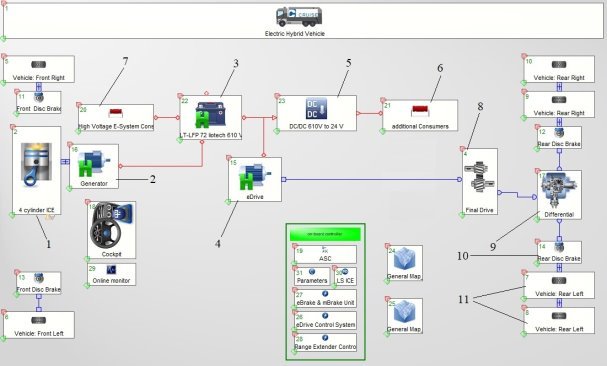The width and height of the screenshot is (607, 366).
Task: Select the Differential component icon
Action: click(559, 191)
